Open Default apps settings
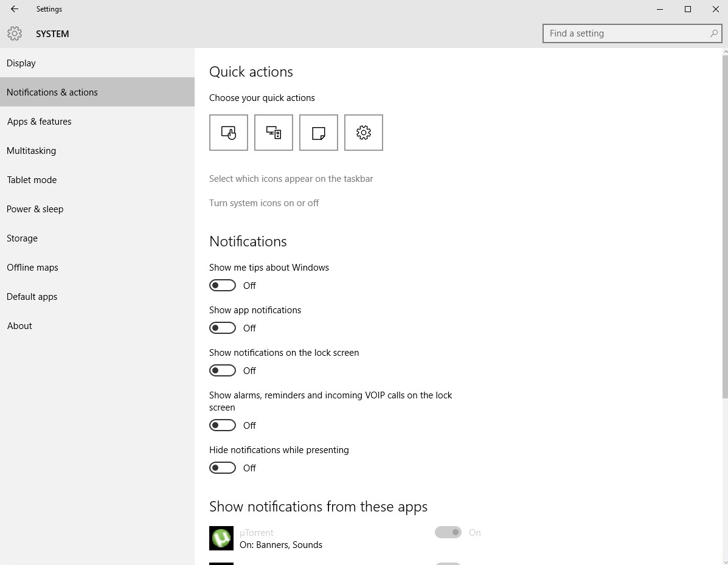728x565 pixels. pos(97,297)
